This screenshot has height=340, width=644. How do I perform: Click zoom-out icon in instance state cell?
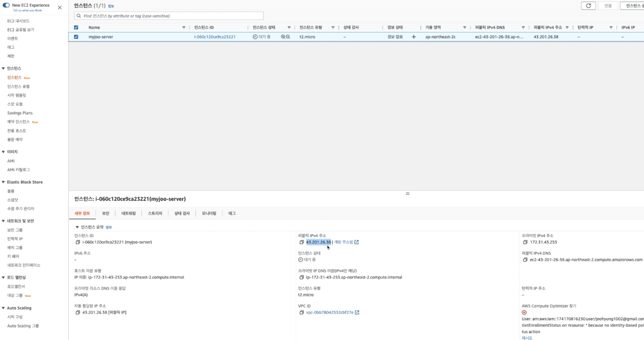tap(288, 37)
